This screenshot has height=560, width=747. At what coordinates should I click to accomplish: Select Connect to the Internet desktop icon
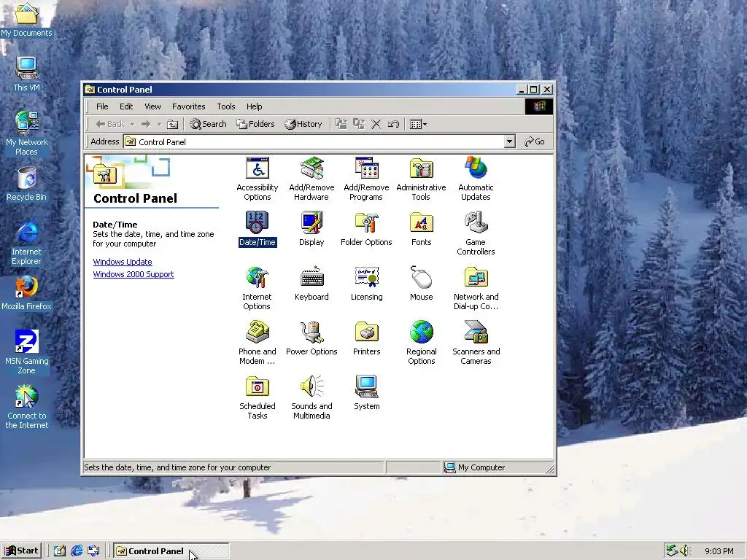tap(27, 407)
